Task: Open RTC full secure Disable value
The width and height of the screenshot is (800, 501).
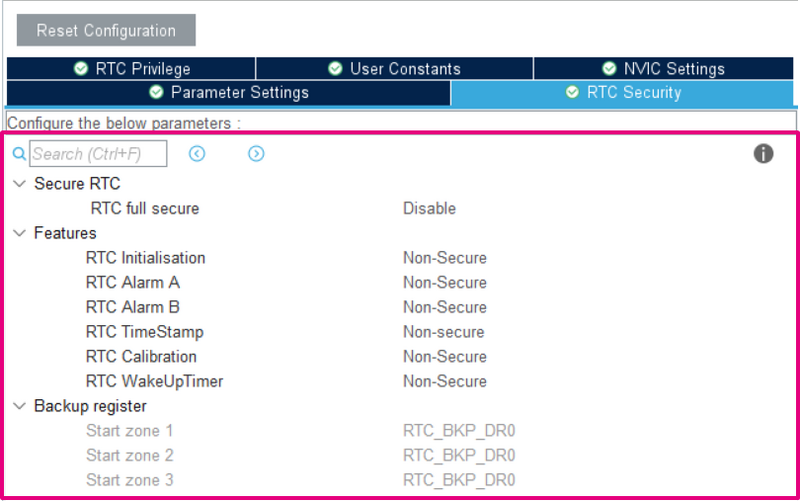Action: point(429,208)
